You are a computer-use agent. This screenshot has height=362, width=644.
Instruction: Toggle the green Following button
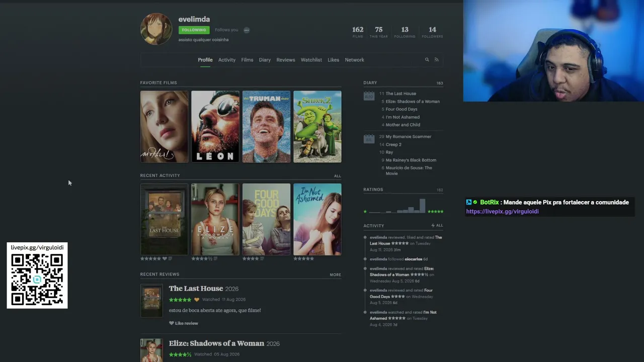[x=194, y=30]
